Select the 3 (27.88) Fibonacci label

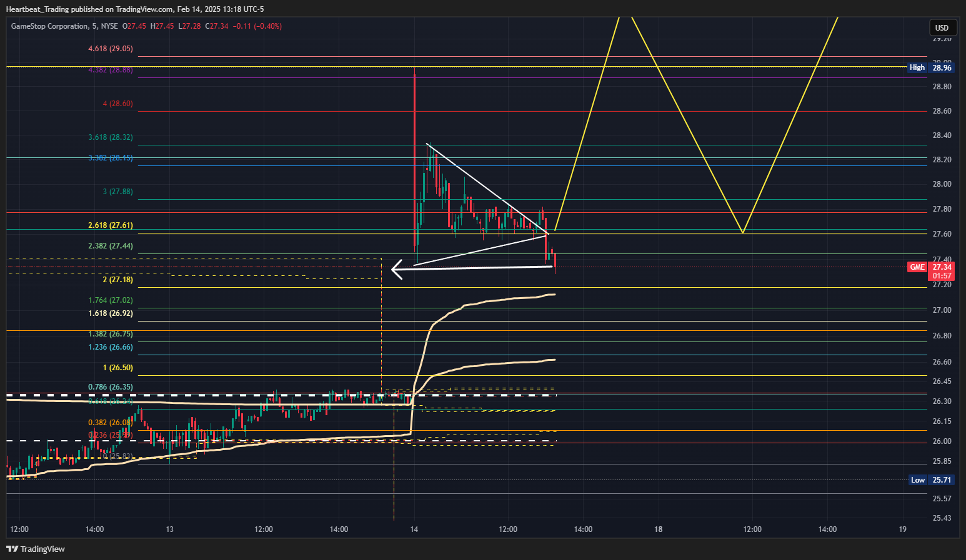pyautogui.click(x=118, y=192)
